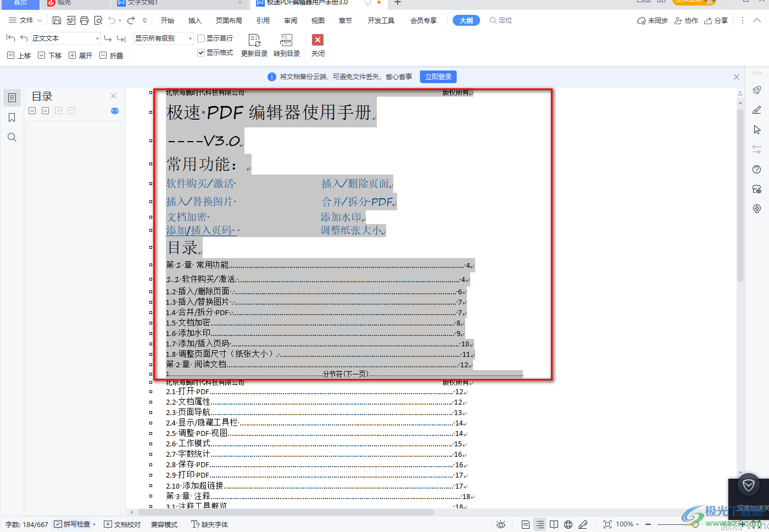Toggle 拼写检查 in status bar
Image resolution: width=769 pixels, height=532 pixels.
point(75,524)
